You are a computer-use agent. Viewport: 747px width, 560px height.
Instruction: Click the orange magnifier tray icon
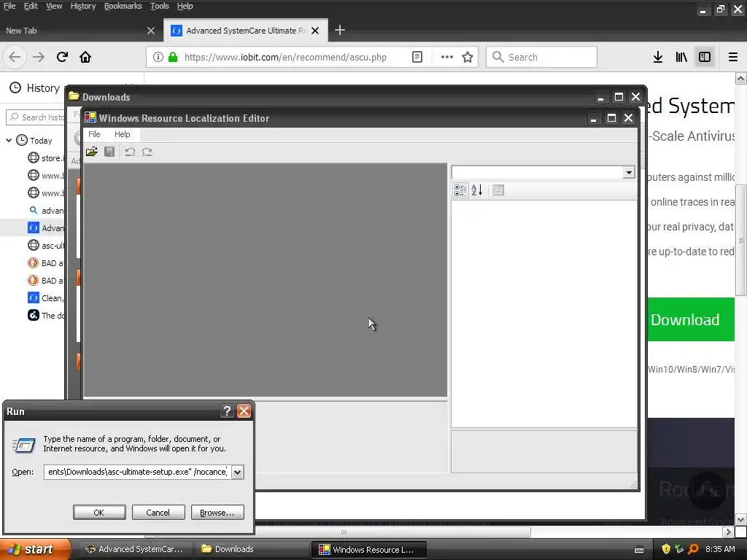[693, 550]
